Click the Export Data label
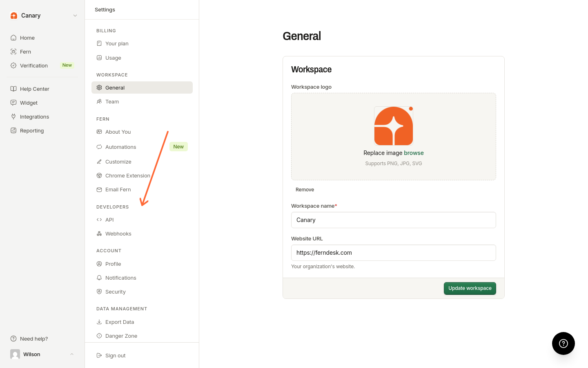 point(120,322)
